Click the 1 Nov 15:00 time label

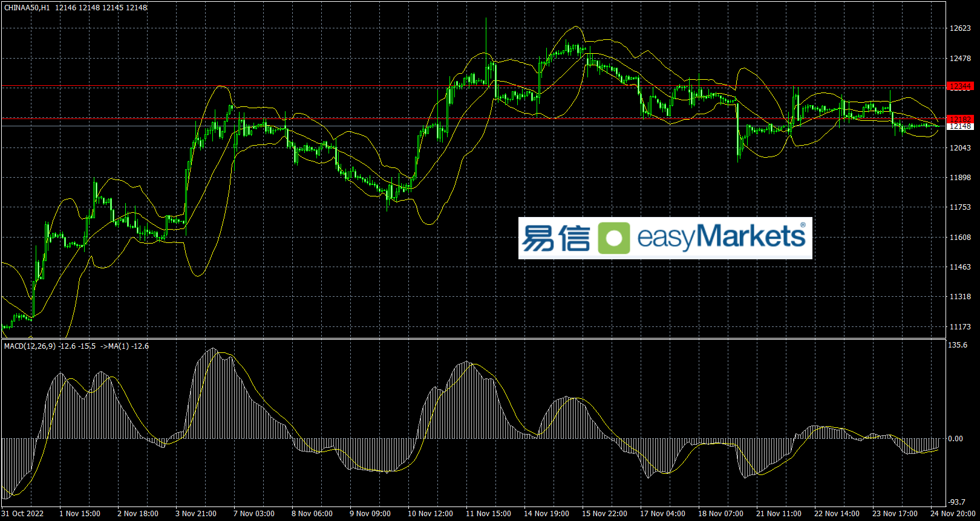click(x=80, y=514)
